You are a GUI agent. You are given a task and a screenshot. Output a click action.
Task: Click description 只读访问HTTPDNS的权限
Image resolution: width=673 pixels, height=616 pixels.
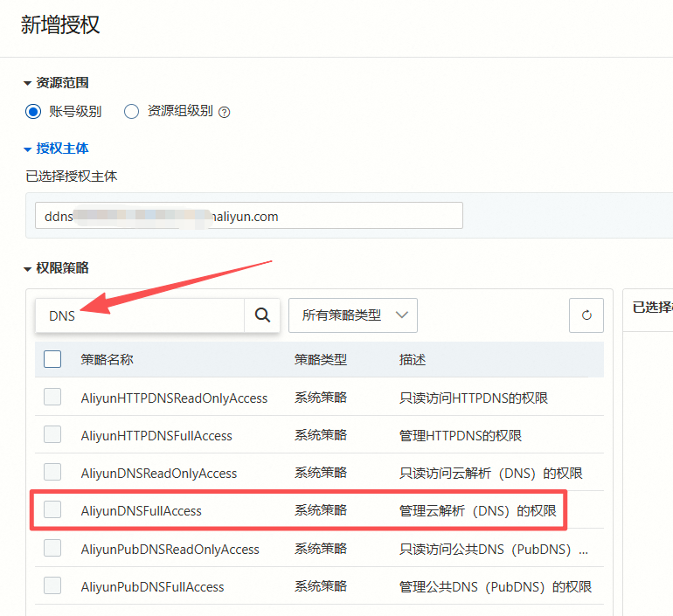(x=474, y=398)
